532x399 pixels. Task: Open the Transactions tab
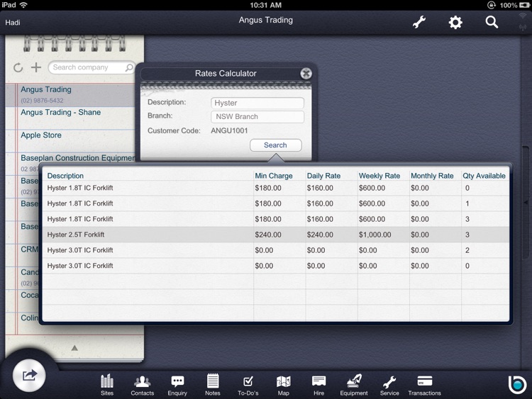424,385
